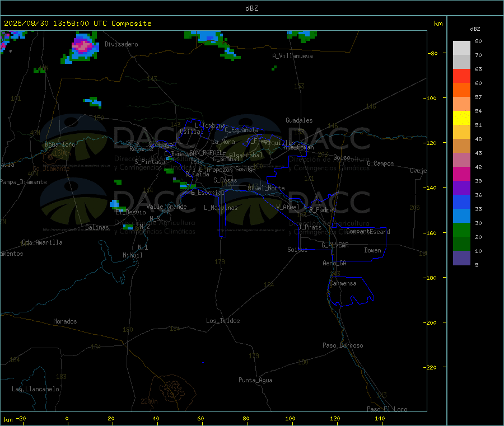Click the 'Morados' map label
Viewport: 504px width, 426px height.
click(x=66, y=321)
